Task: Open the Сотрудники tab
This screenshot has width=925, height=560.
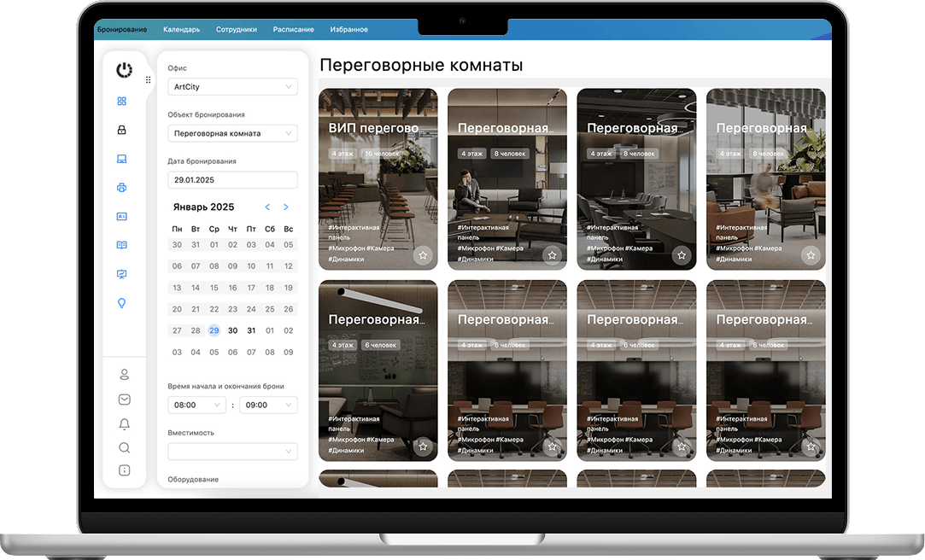Action: click(236, 30)
